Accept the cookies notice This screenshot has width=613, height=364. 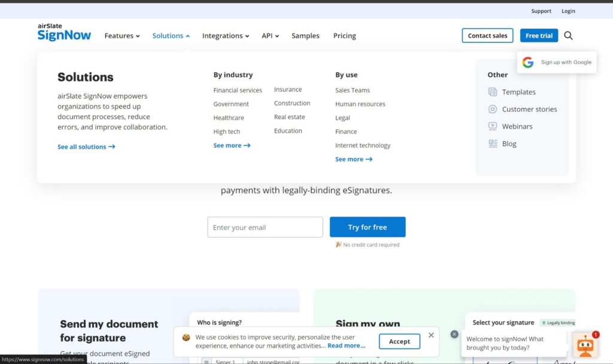coord(399,342)
